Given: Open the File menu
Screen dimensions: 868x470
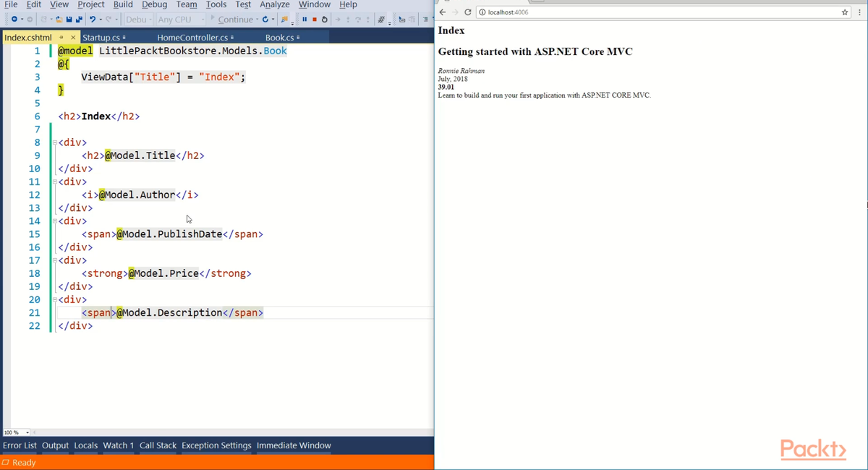Looking at the screenshot, I should (x=11, y=4).
